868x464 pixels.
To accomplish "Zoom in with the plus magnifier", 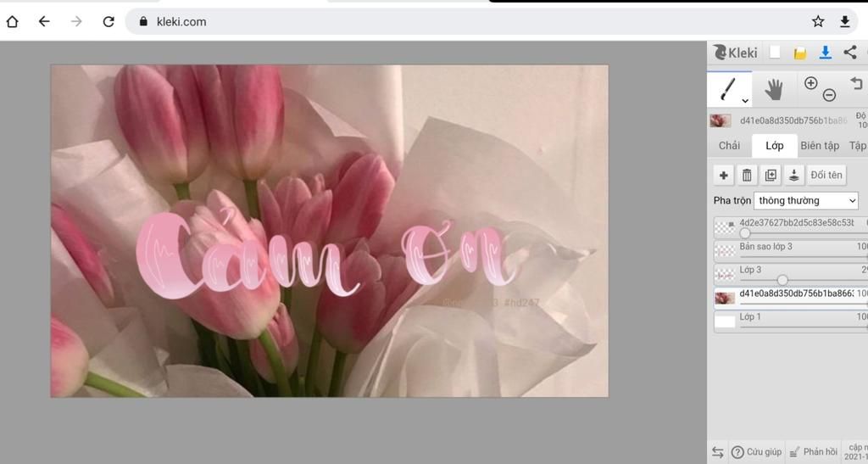I will (x=811, y=83).
